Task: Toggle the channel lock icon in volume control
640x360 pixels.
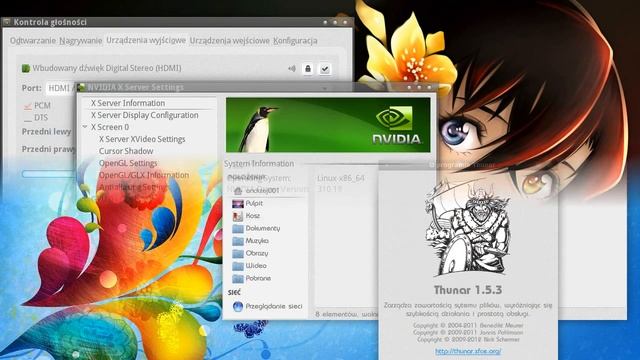Action: [308, 69]
